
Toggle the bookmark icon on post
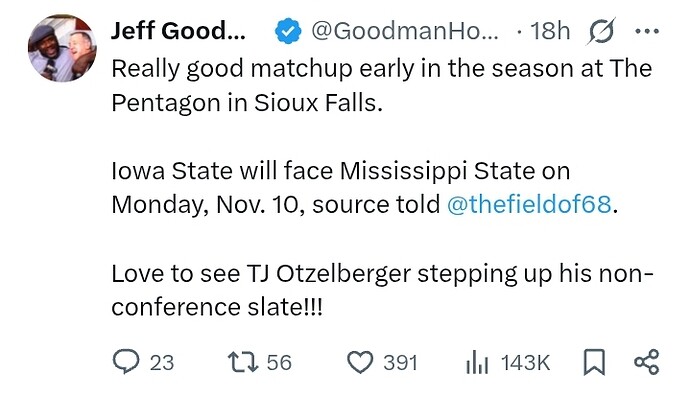[594, 362]
